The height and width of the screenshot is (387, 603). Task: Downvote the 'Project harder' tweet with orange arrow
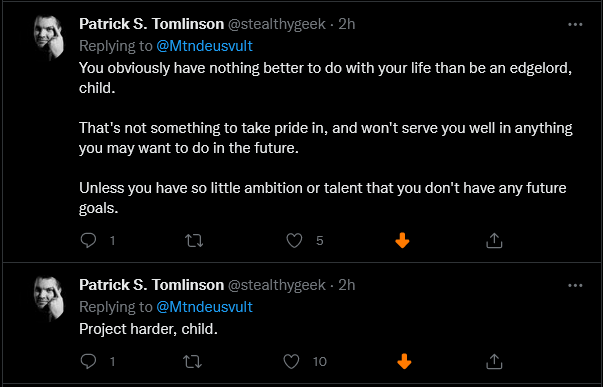404,362
